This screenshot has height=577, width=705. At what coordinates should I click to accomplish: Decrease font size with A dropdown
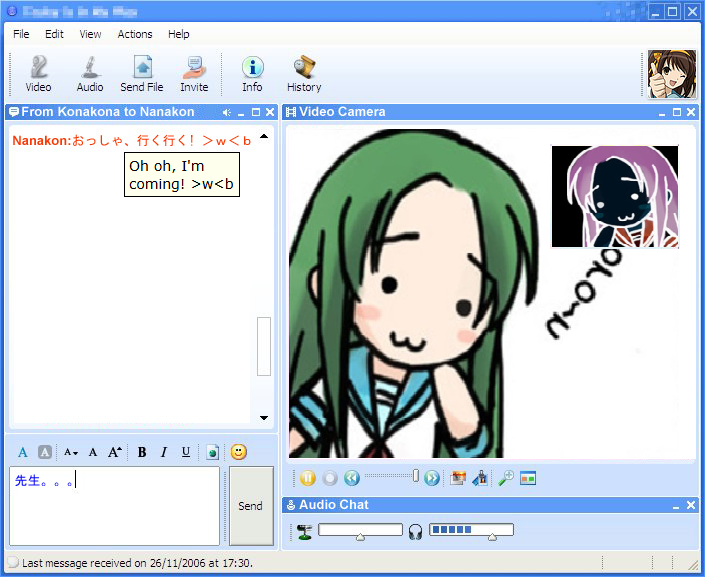pos(71,452)
